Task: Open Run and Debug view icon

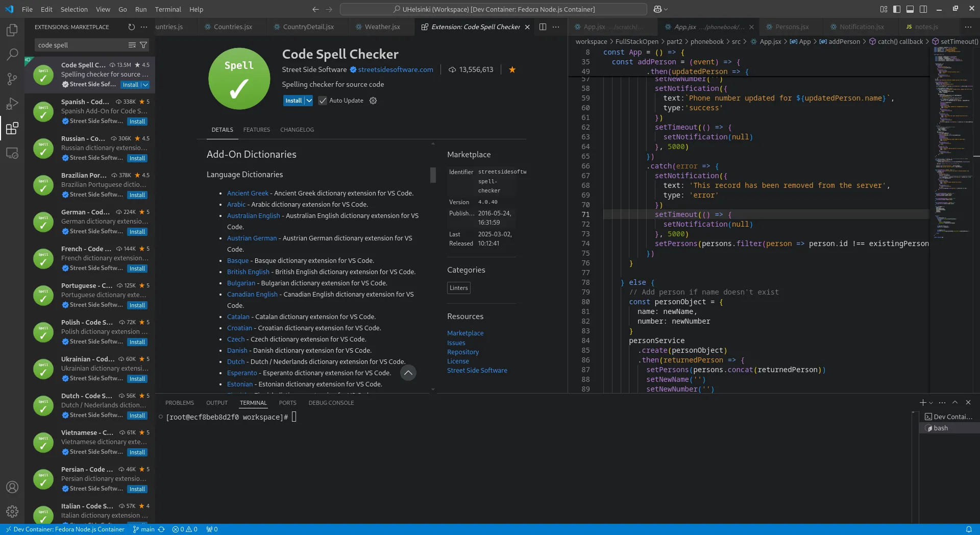Action: tap(12, 104)
